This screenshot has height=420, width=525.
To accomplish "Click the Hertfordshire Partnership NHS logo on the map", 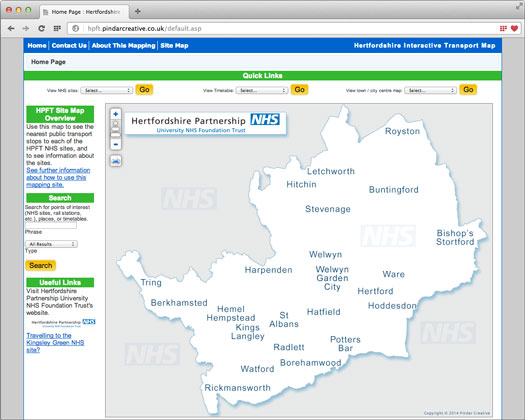I will coord(206,123).
